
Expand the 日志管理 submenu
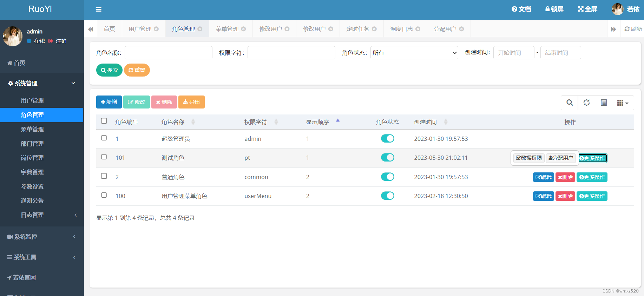42,215
